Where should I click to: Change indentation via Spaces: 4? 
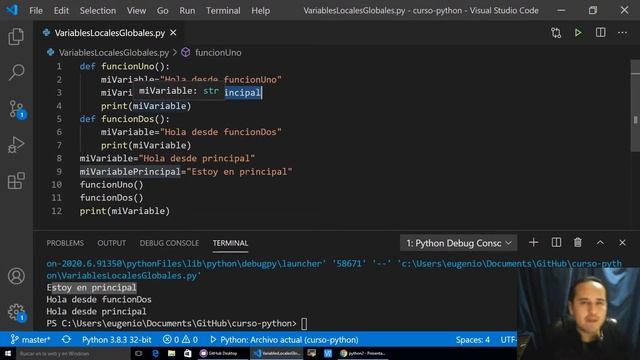click(x=473, y=340)
